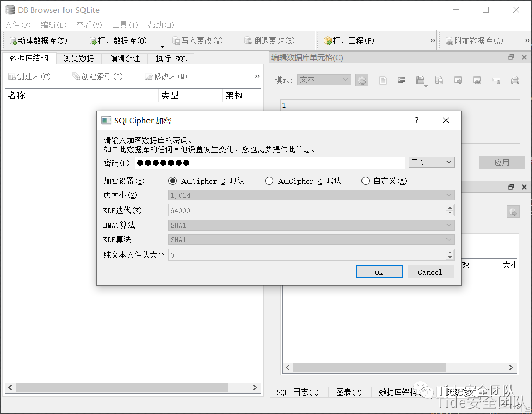The width and height of the screenshot is (532, 414).
Task: Click the blank page icon in cell editor toolbar
Action: [382, 80]
